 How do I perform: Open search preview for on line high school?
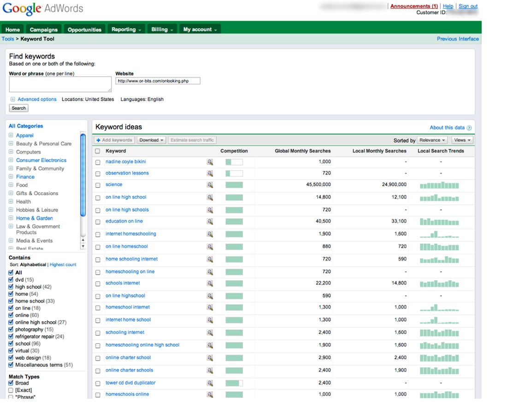pos(210,197)
